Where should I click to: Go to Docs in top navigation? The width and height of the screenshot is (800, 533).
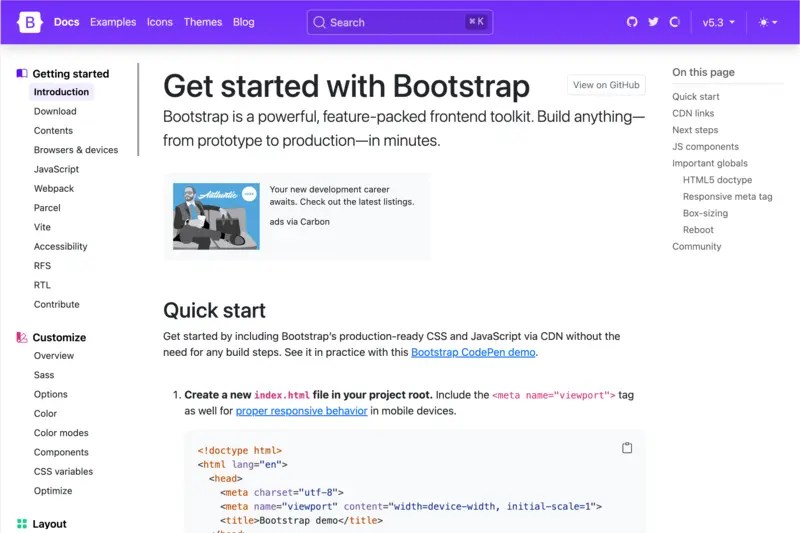66,22
